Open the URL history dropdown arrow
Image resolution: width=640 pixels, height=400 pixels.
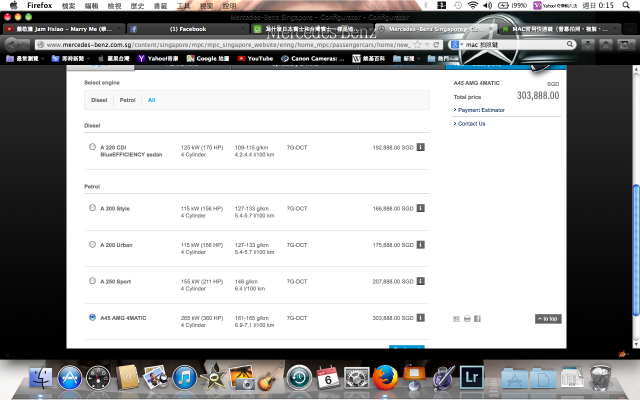pos(427,44)
